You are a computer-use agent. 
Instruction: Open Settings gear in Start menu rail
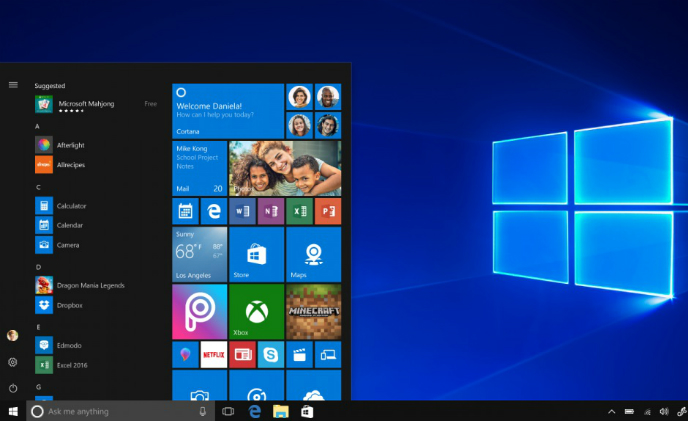pos(13,362)
